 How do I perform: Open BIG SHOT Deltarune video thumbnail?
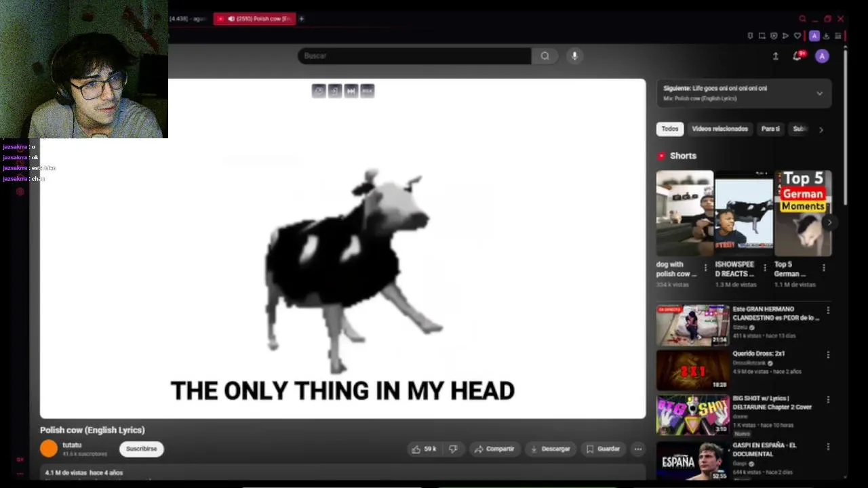tap(692, 414)
